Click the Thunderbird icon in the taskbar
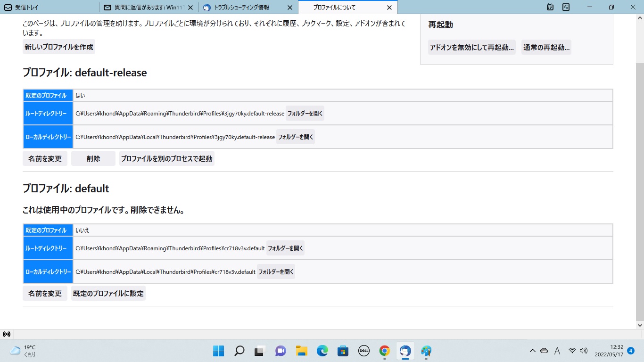 tap(405, 351)
